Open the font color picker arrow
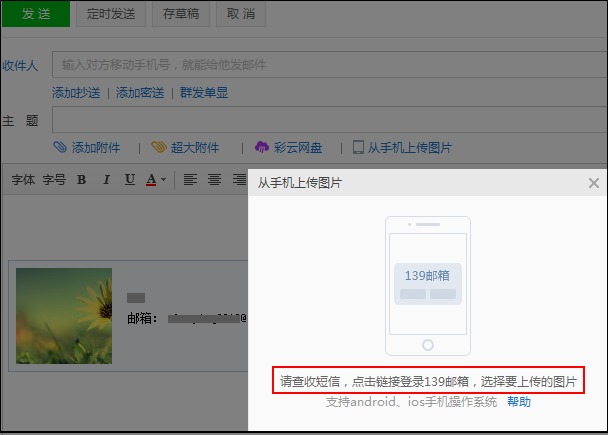 [x=163, y=181]
